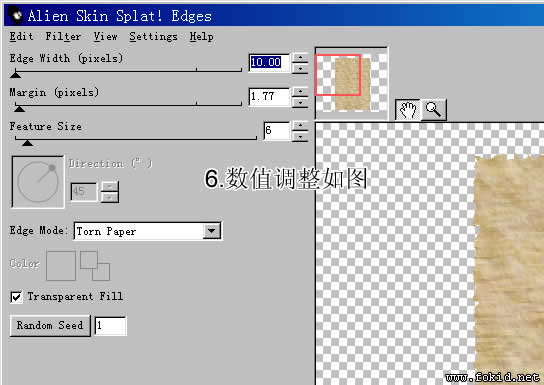Expand the Edge Mode dropdown arrow
The image size is (544, 385).
pyautogui.click(x=212, y=231)
